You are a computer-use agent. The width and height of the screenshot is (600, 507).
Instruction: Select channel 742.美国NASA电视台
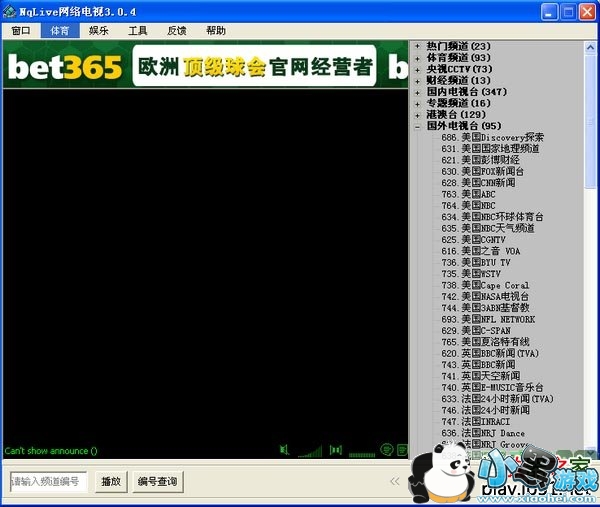click(x=485, y=297)
